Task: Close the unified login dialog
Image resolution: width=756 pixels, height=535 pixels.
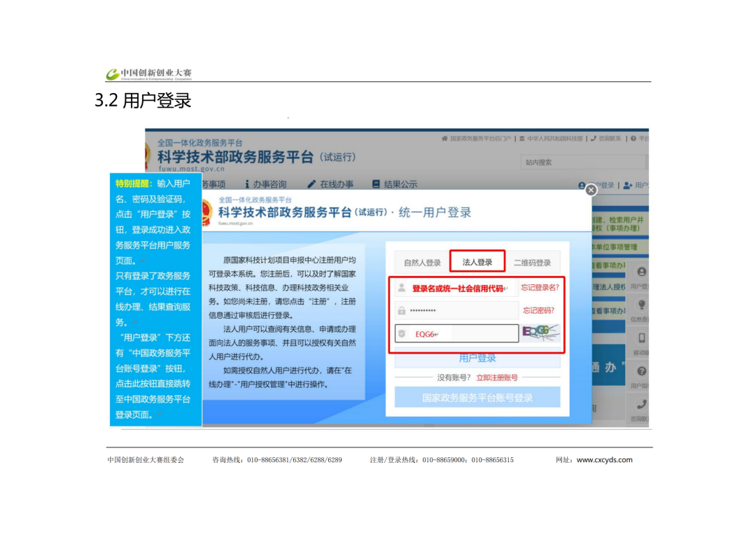Action: pos(591,190)
